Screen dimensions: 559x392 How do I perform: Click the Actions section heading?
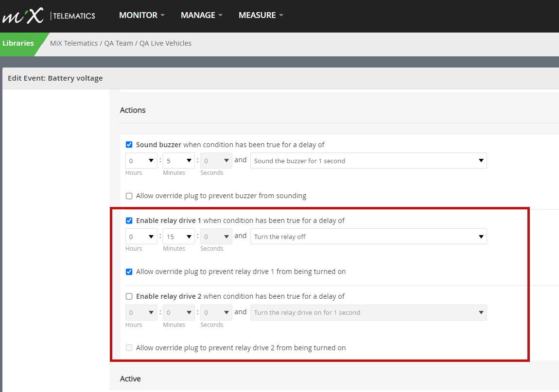click(133, 110)
